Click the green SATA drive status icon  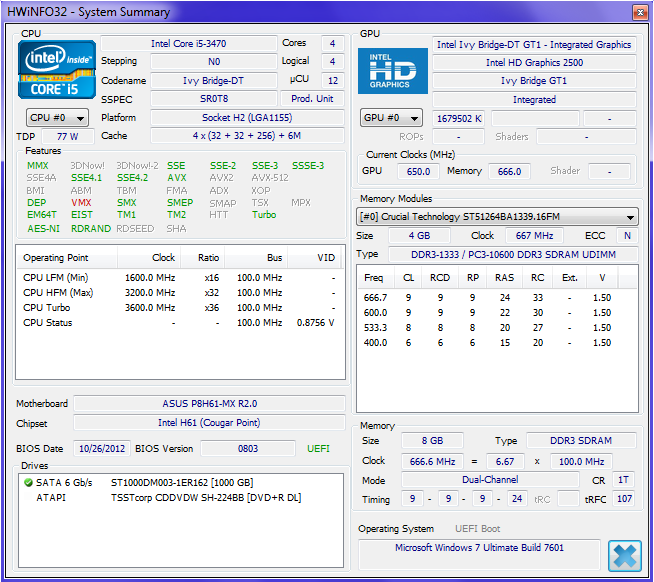[28, 483]
